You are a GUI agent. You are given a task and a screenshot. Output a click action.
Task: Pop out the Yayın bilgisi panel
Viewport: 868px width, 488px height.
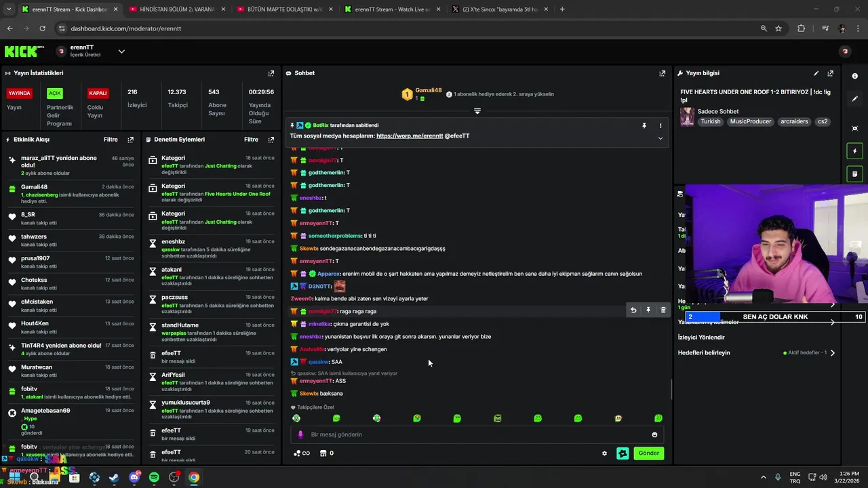[x=830, y=73]
